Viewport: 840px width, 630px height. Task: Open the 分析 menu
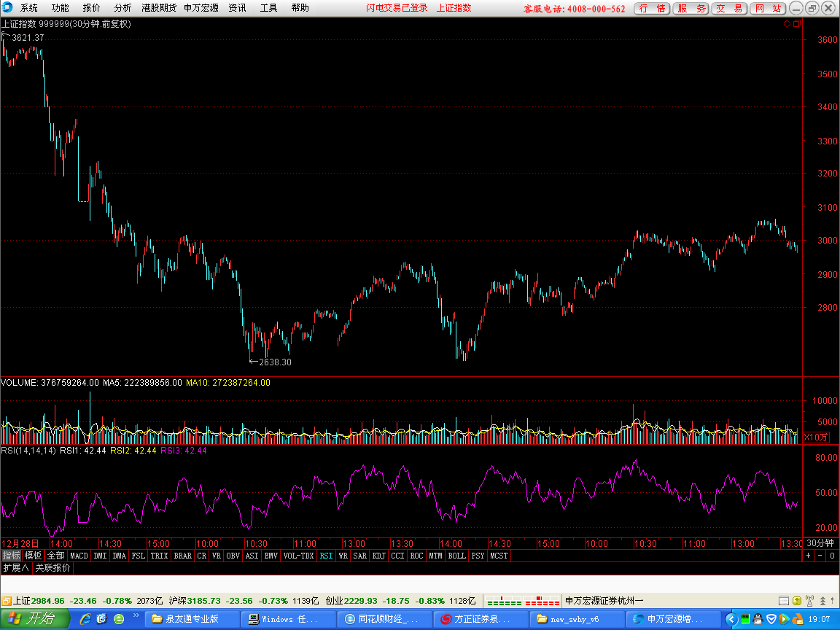coord(122,7)
